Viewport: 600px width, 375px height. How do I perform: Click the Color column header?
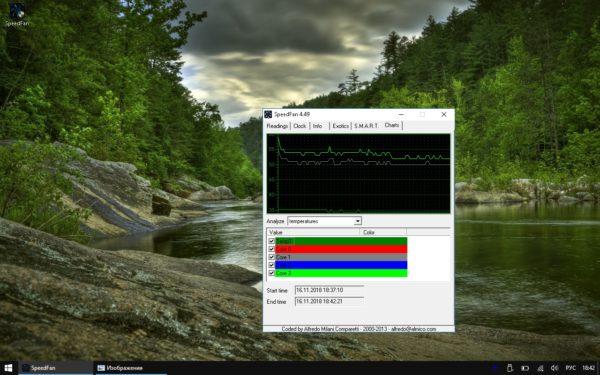[383, 232]
